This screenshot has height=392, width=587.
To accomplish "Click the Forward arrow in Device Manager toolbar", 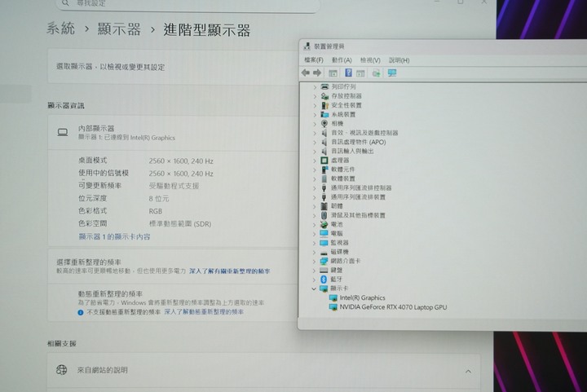I will pos(317,73).
